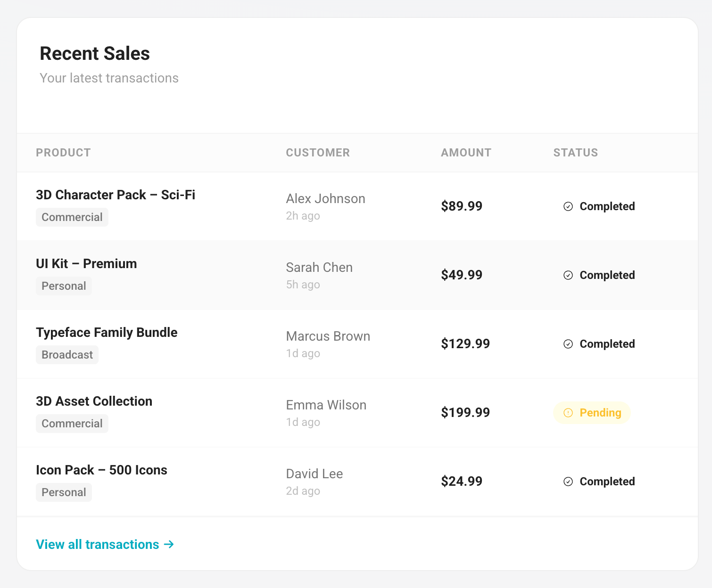712x588 pixels.
Task: Click the STATUS column header
Action: [575, 153]
